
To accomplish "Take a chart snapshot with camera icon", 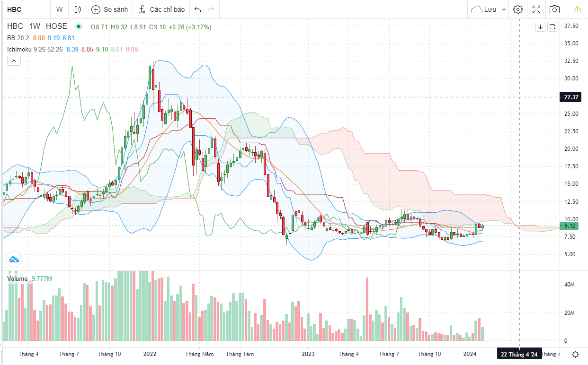I will click(554, 9).
